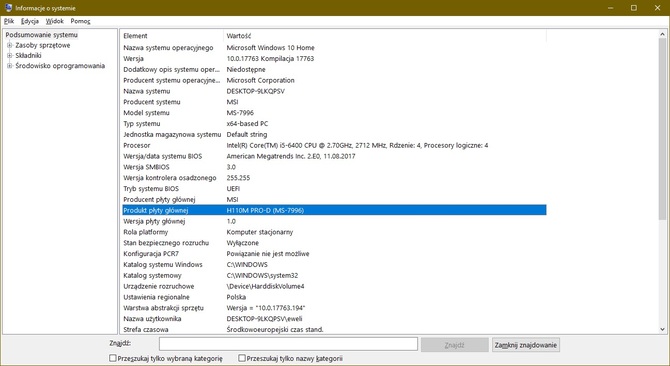Select the Strefa czasowa row
The width and height of the screenshot is (670, 366).
point(334,330)
